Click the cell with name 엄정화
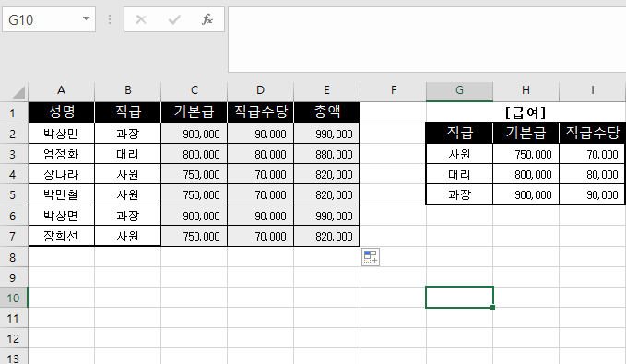This screenshot has width=626, height=364. coord(61,154)
